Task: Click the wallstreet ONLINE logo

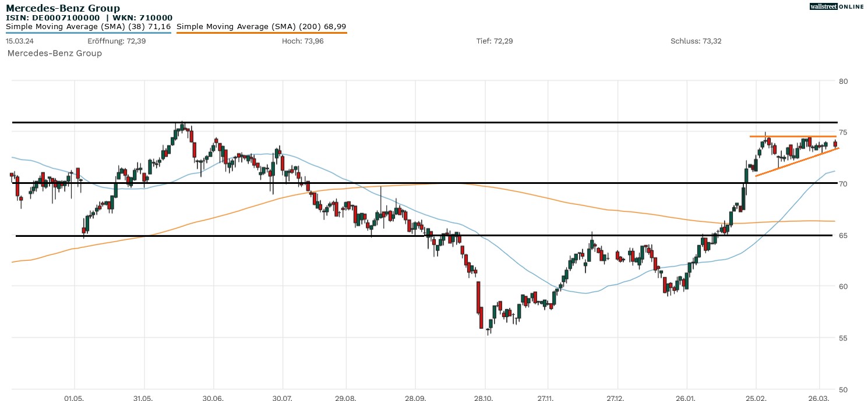Action: coord(837,6)
